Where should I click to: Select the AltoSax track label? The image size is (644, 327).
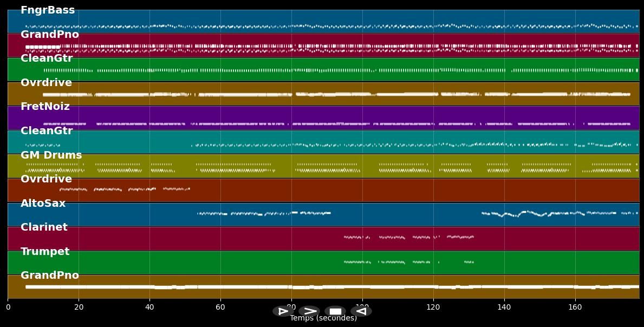[43, 204]
